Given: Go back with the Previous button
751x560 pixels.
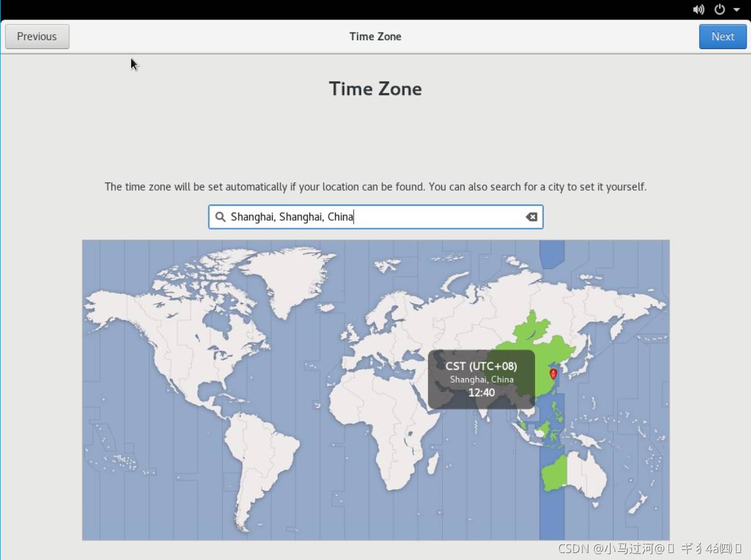Looking at the screenshot, I should [37, 36].
